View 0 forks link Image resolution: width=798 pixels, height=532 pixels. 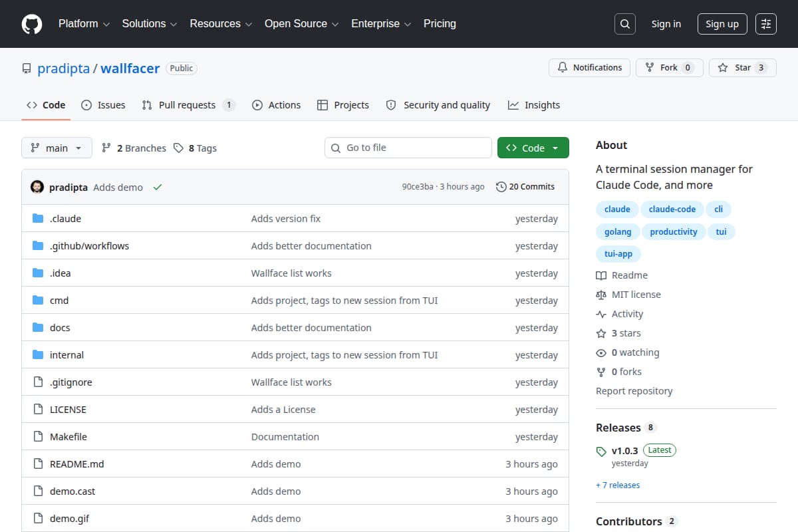[619, 372]
